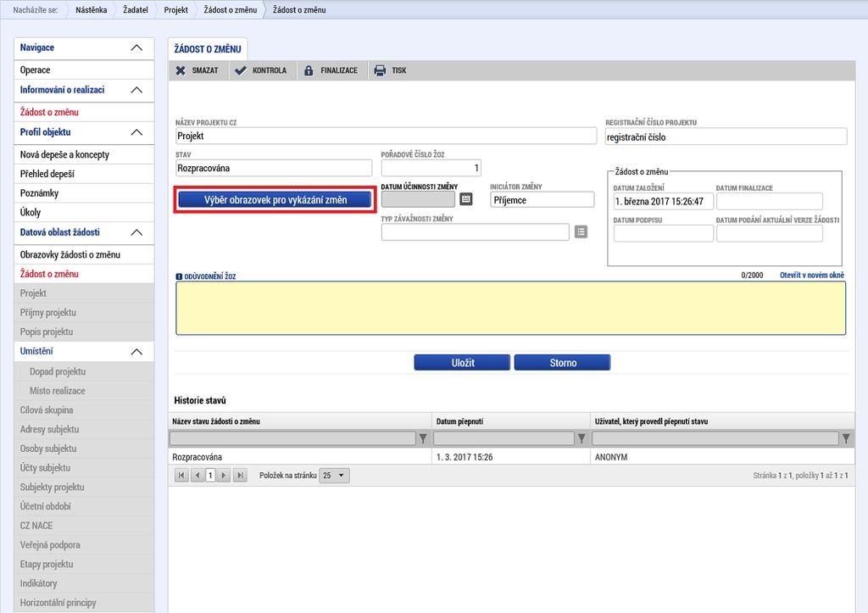Viewport: 868px width, 613px height.
Task: Click the Pořadové číslo ŽoZ field
Action: tap(431, 168)
